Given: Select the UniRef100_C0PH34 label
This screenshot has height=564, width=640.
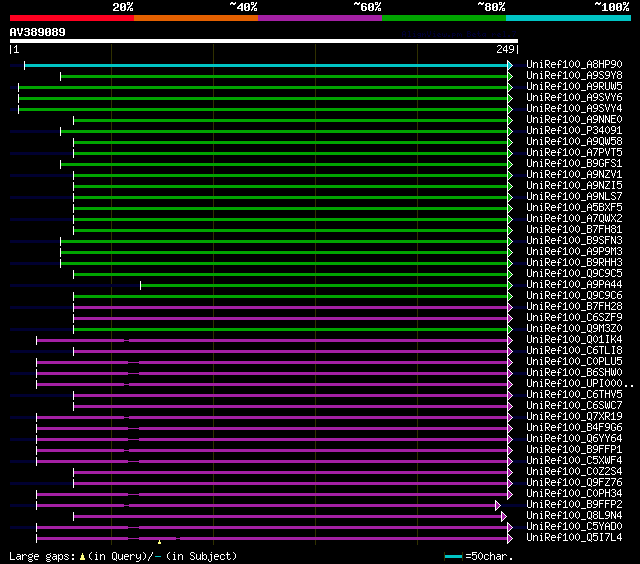Looking at the screenshot, I should (574, 494).
